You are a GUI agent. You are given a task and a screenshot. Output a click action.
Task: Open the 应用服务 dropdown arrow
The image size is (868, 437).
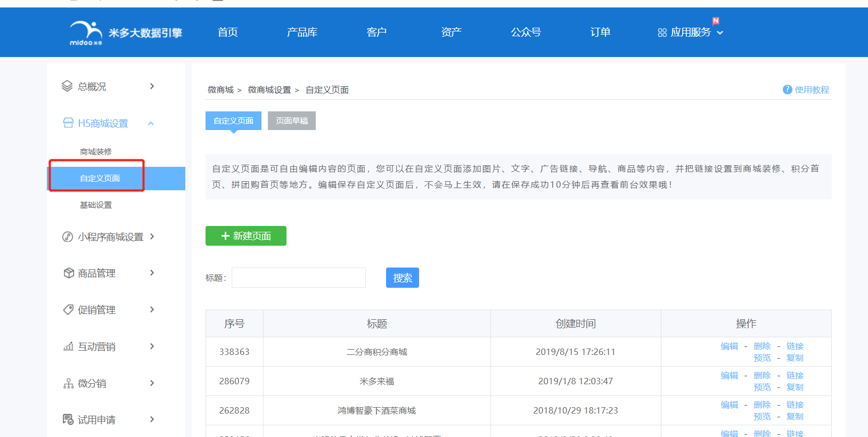click(720, 33)
